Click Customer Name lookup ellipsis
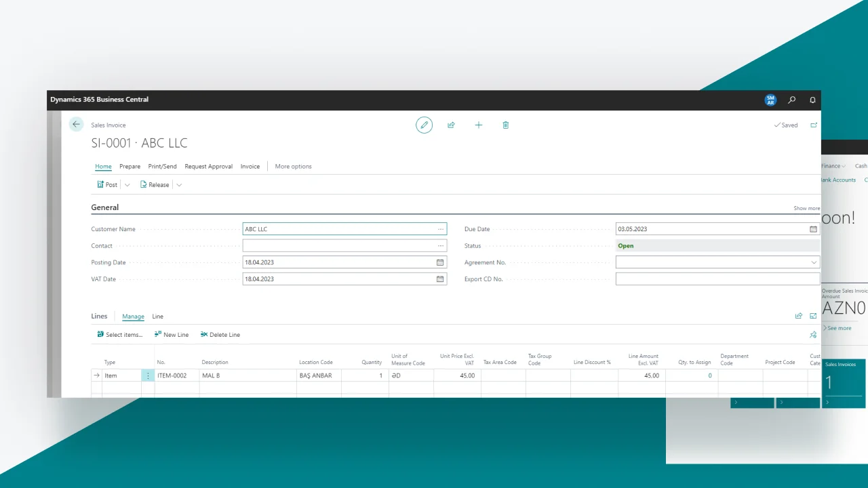The height and width of the screenshot is (488, 868). pos(441,229)
